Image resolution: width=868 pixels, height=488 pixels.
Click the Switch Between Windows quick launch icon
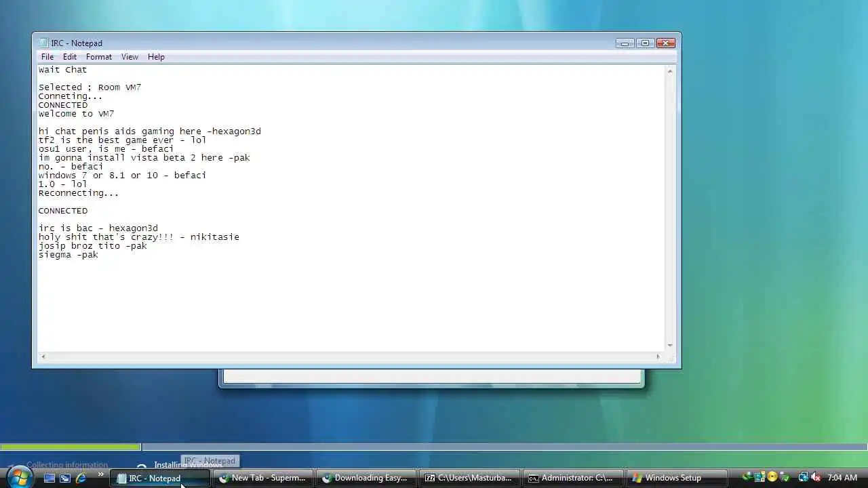tap(65, 478)
